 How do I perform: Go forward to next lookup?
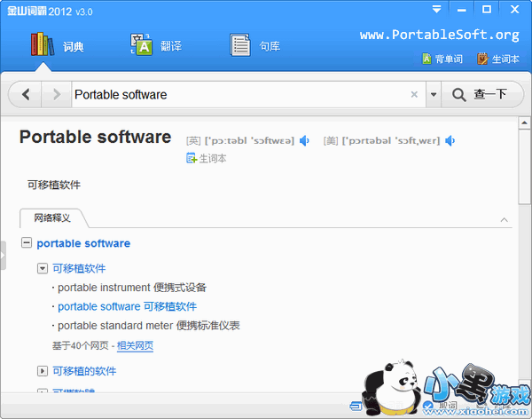[x=57, y=94]
